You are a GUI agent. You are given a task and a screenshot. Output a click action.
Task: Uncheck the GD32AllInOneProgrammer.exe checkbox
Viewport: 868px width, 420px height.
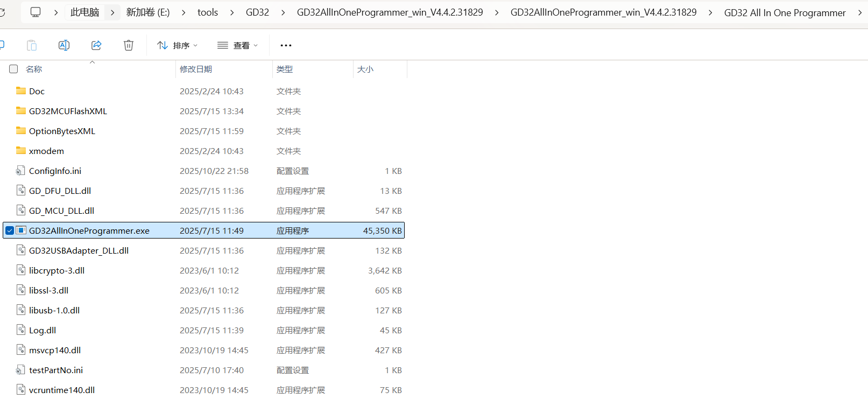pyautogui.click(x=10, y=230)
